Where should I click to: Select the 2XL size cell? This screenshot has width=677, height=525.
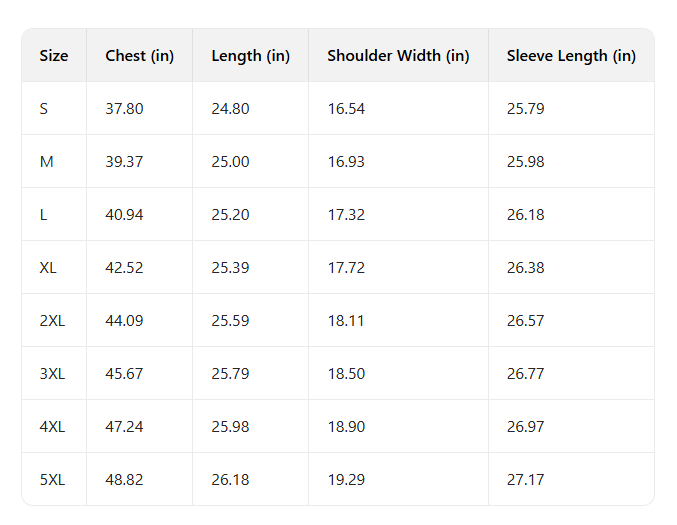[52, 321]
